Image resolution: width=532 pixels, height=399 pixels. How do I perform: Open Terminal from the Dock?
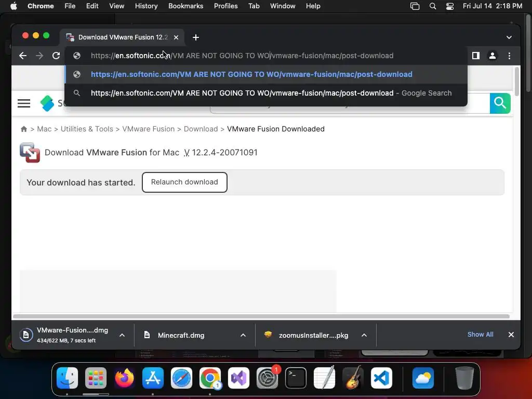tap(296, 378)
